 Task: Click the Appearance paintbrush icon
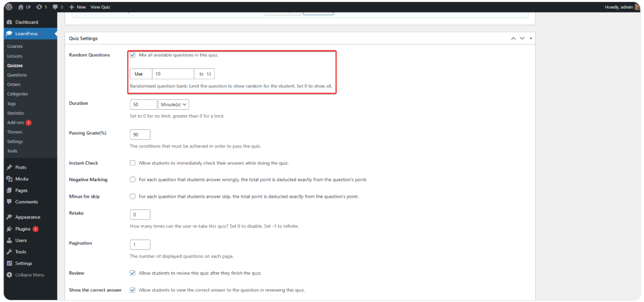pyautogui.click(x=9, y=216)
